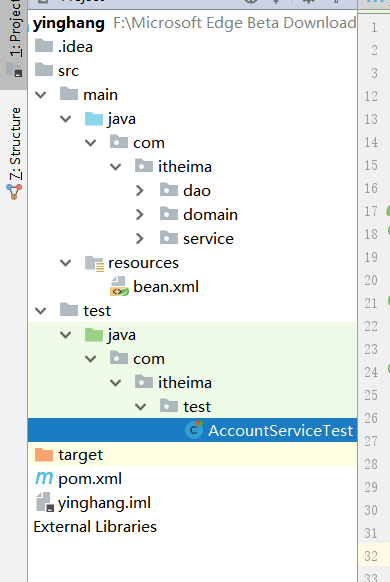The image size is (390, 582).
Task: Click line number 17 in the editor gutter
Action: (x=371, y=211)
